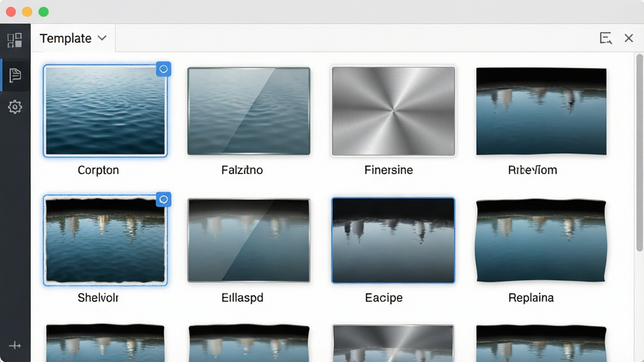Click the green maximize window button
This screenshot has width=644, height=362.
(x=43, y=12)
